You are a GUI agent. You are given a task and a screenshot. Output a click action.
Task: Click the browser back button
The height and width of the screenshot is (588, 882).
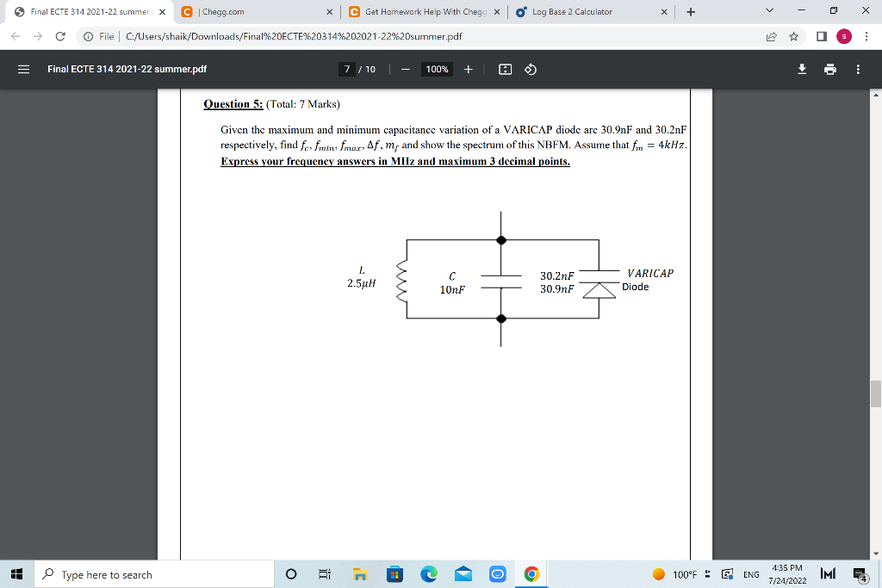coord(14,37)
